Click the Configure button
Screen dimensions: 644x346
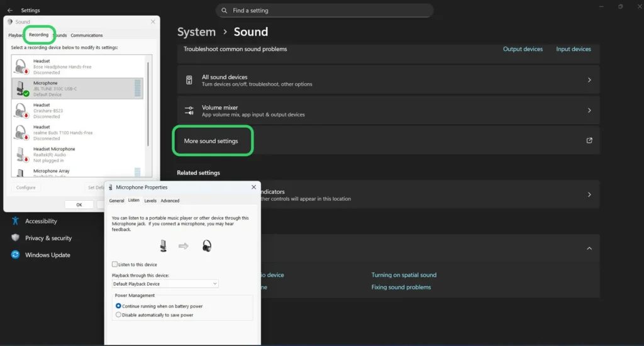point(26,187)
